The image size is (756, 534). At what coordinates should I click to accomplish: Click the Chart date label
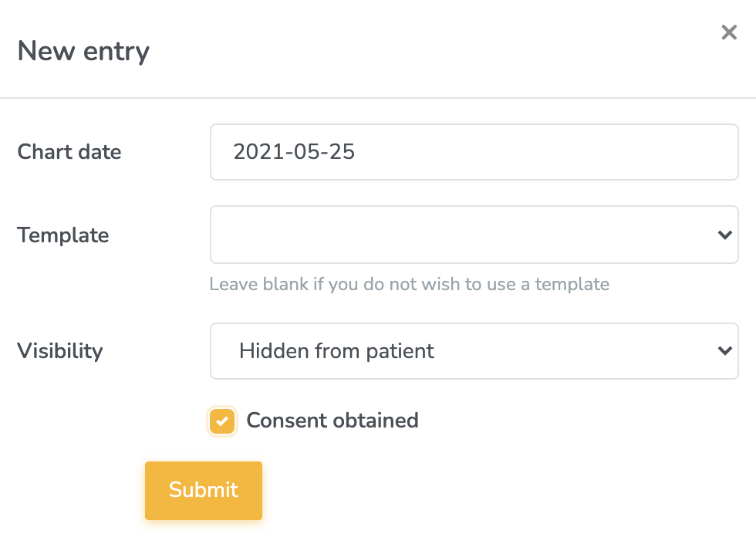pyautogui.click(x=69, y=151)
